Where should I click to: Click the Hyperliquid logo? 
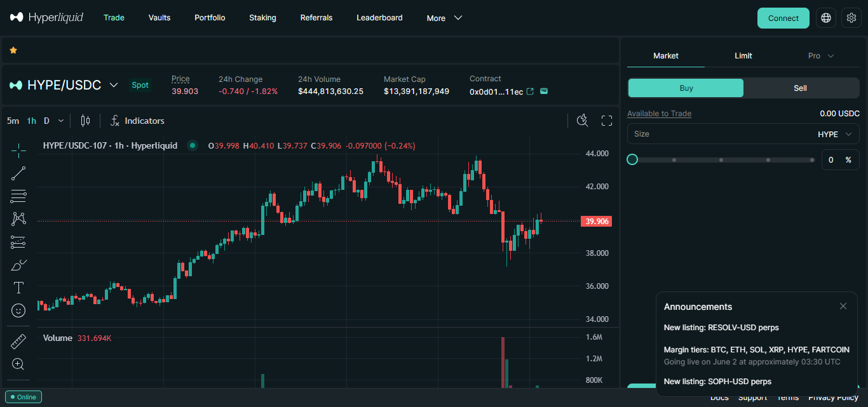[46, 17]
